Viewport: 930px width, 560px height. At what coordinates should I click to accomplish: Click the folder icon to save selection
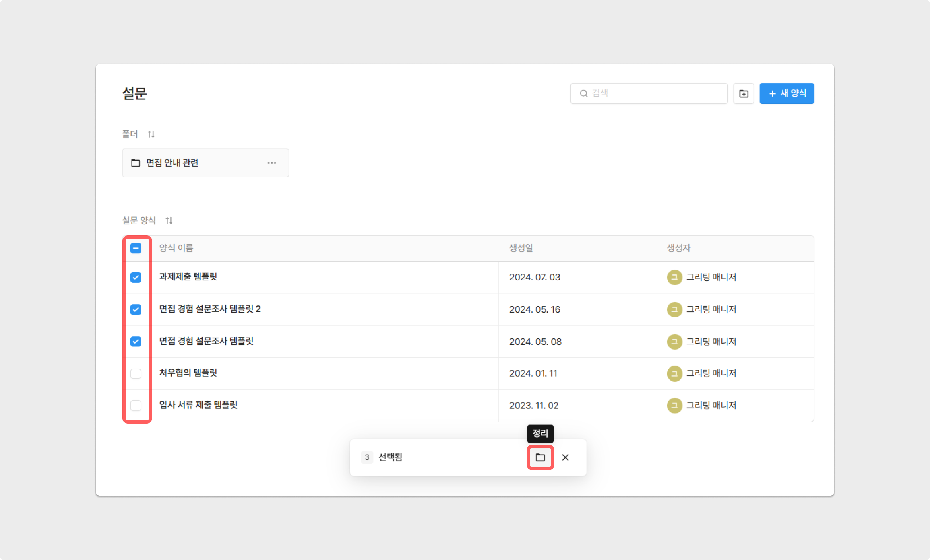(540, 457)
